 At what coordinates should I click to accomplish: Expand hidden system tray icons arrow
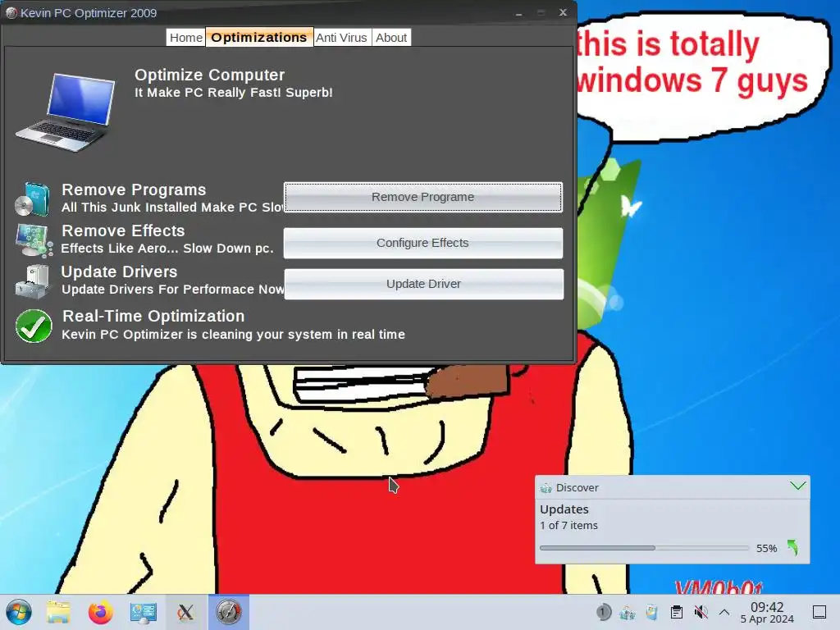pos(724,612)
